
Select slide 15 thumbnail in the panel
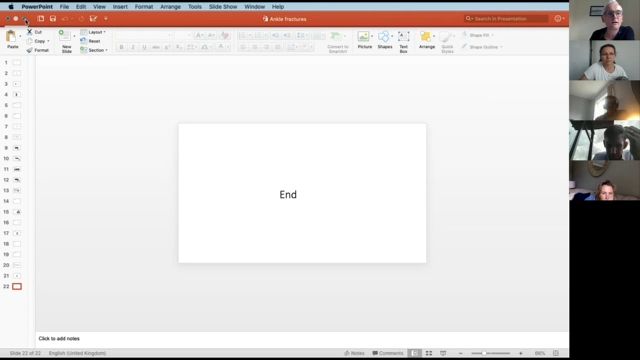coord(17,212)
